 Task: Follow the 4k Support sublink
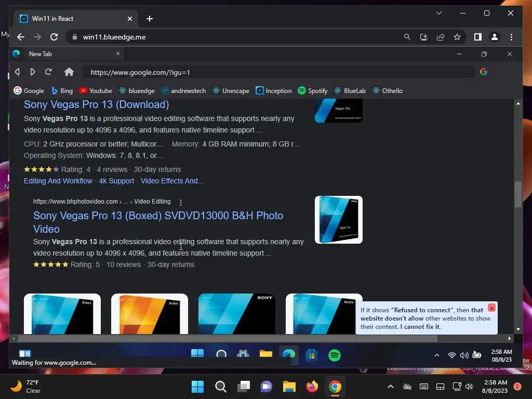pos(116,181)
